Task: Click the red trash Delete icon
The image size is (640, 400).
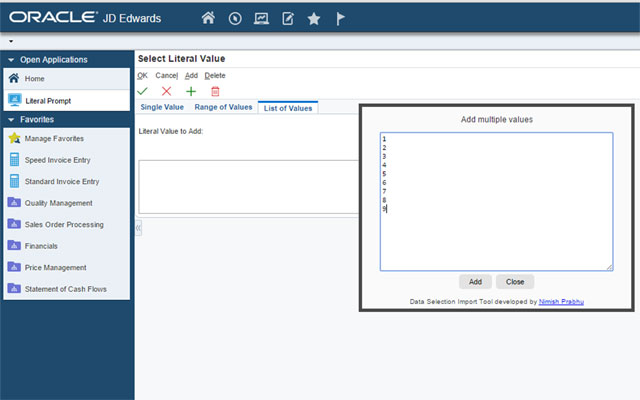Action: pyautogui.click(x=215, y=91)
